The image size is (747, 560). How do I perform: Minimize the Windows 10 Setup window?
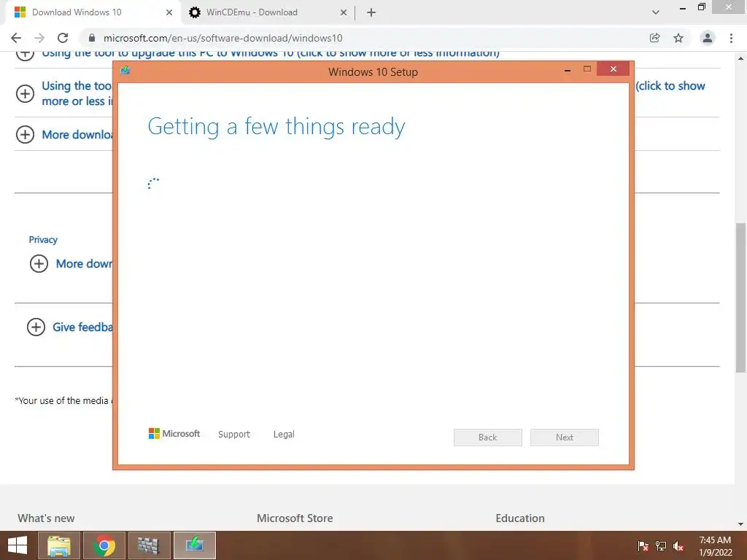[x=568, y=69]
